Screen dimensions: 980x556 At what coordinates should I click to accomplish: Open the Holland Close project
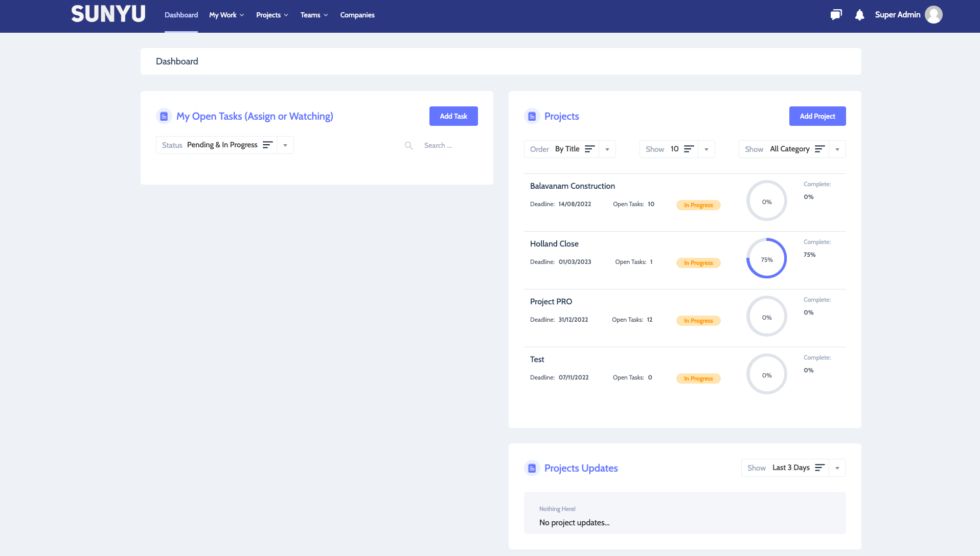tap(554, 244)
